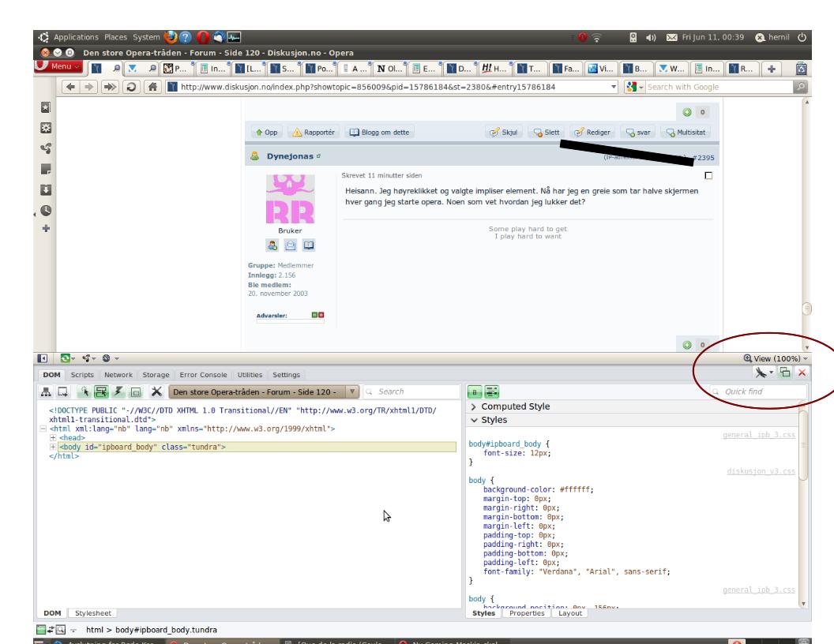Viewport: 834px width, 644px height.
Task: Reload the current page
Action: (131, 87)
